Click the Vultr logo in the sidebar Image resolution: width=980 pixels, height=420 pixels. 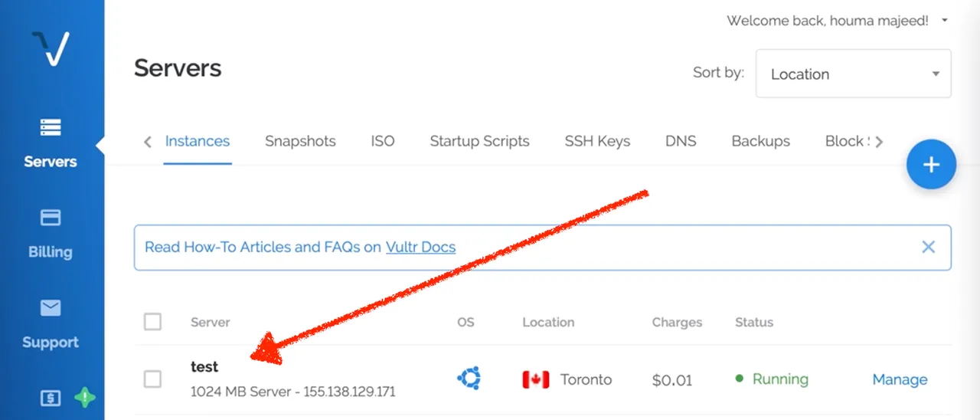coord(51,48)
